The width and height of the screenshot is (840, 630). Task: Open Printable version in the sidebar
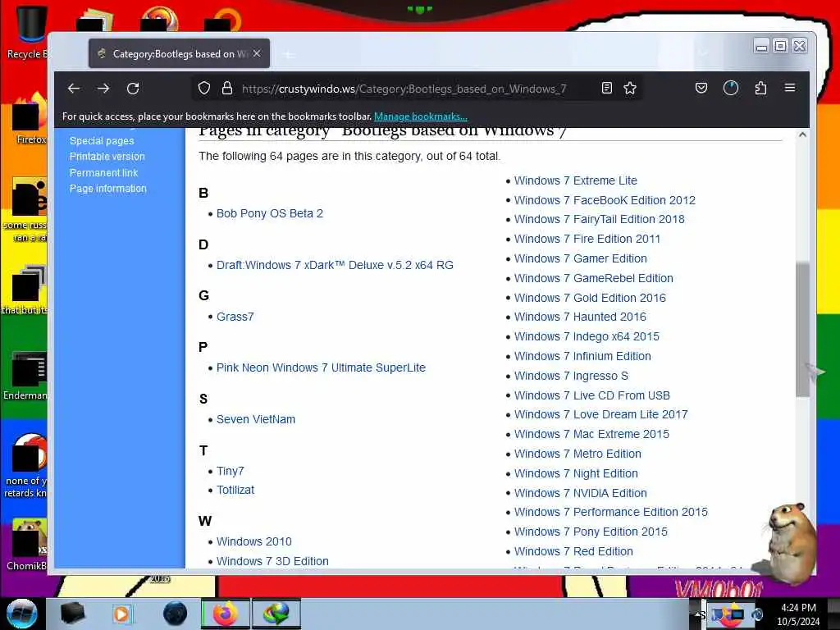[107, 157]
